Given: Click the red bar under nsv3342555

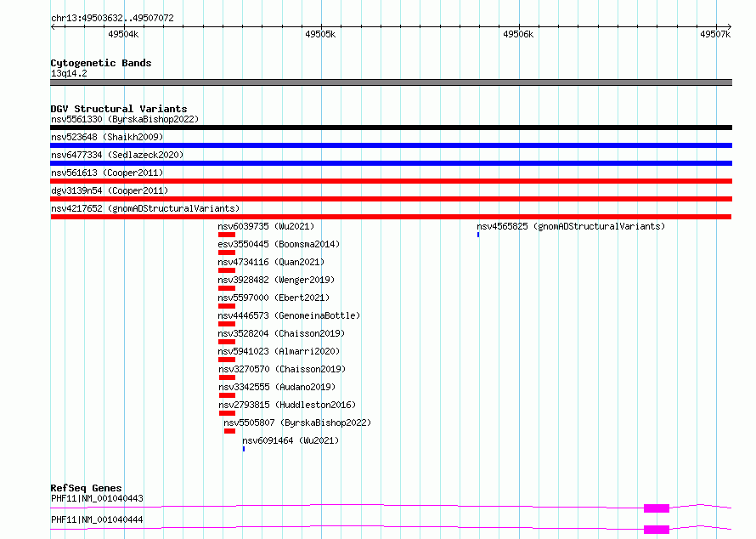Looking at the screenshot, I should 227,395.
